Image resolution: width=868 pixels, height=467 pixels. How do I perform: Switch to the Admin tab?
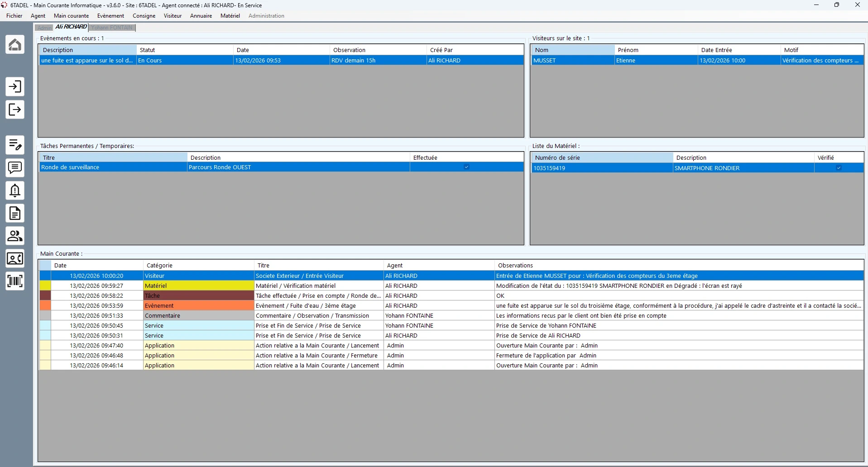tap(44, 28)
